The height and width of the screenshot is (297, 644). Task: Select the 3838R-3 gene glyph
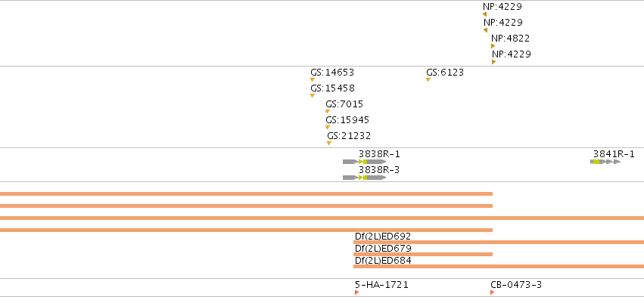click(364, 178)
